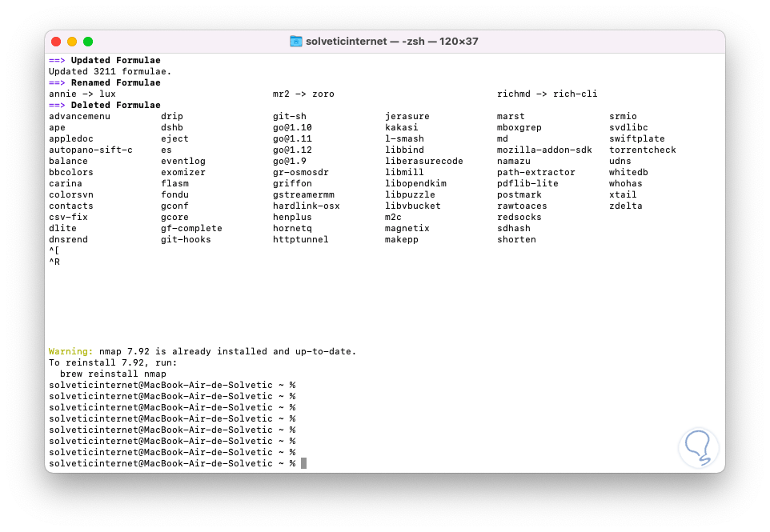Click the 'git-sh' formula name
This screenshot has height=532, width=770.
click(x=290, y=116)
